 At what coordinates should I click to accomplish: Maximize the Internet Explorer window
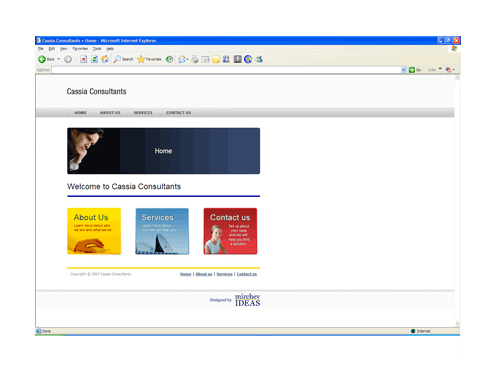pos(448,40)
